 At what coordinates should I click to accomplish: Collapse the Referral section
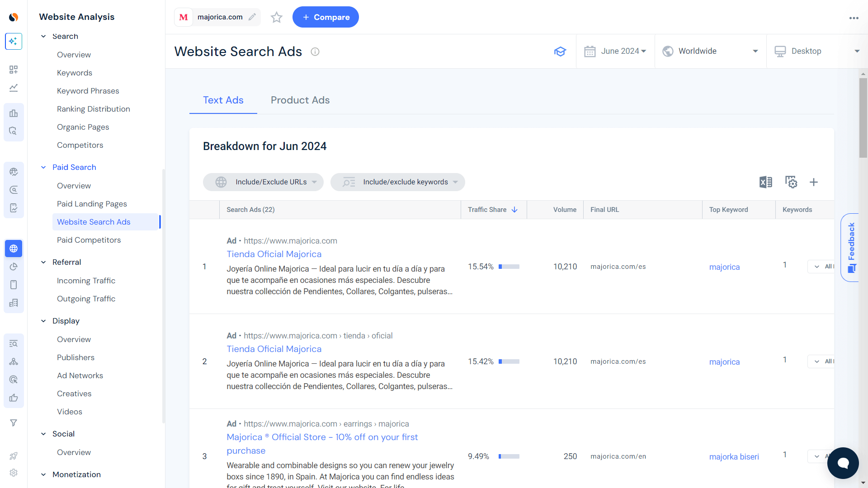43,262
